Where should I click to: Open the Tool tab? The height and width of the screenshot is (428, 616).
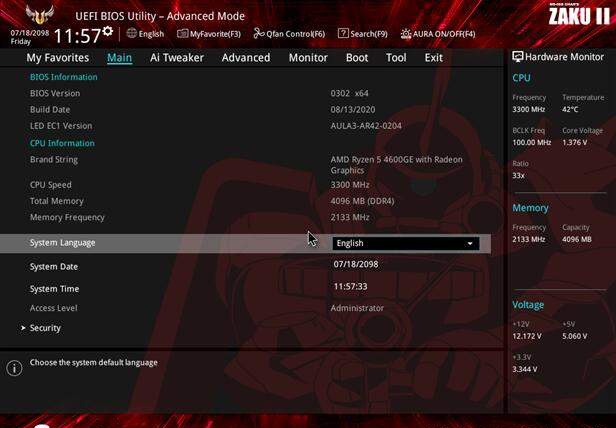[396, 58]
